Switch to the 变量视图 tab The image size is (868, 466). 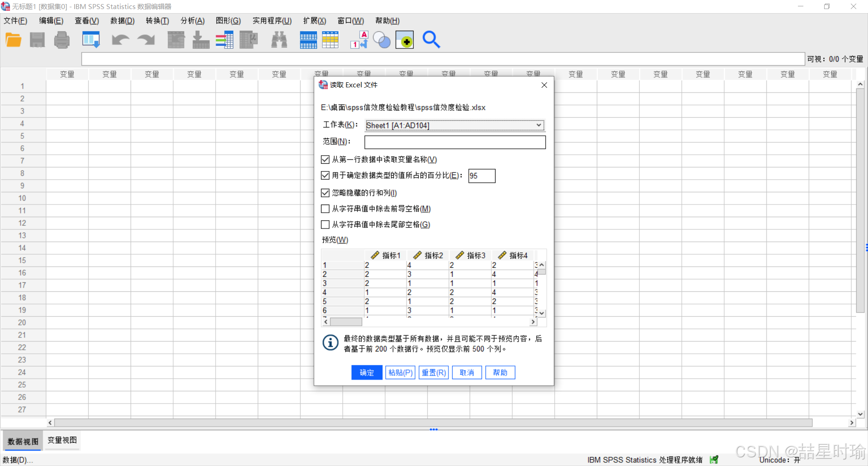[x=62, y=440]
